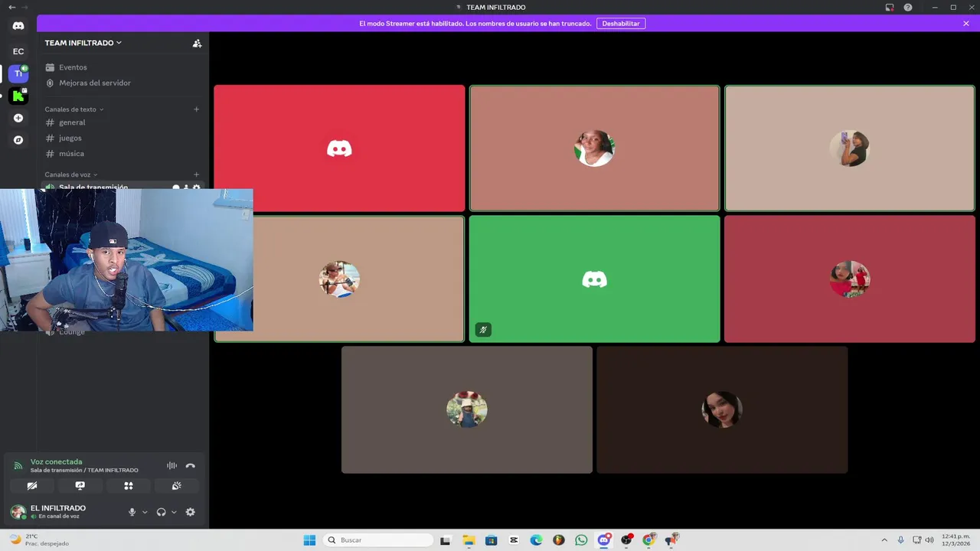This screenshot has width=980, height=551.
Task: Open Chrome from the taskbar
Action: (648, 540)
